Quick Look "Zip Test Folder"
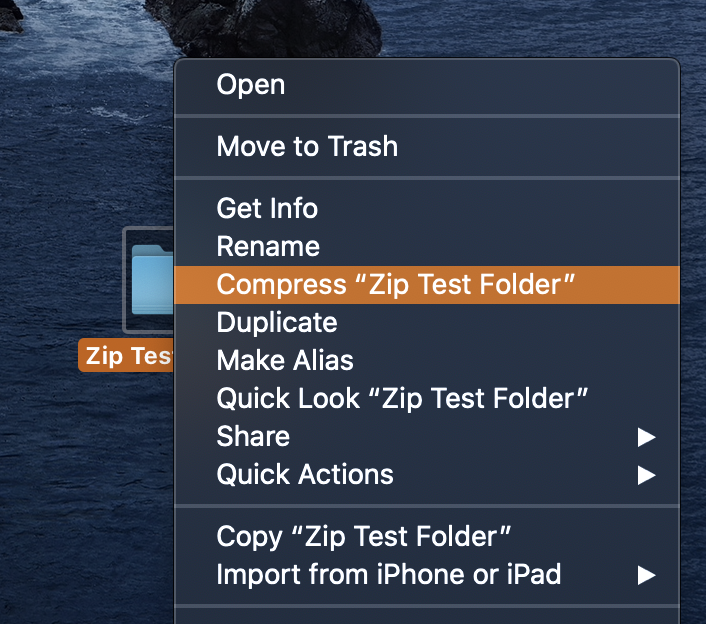The width and height of the screenshot is (706, 624). point(402,398)
